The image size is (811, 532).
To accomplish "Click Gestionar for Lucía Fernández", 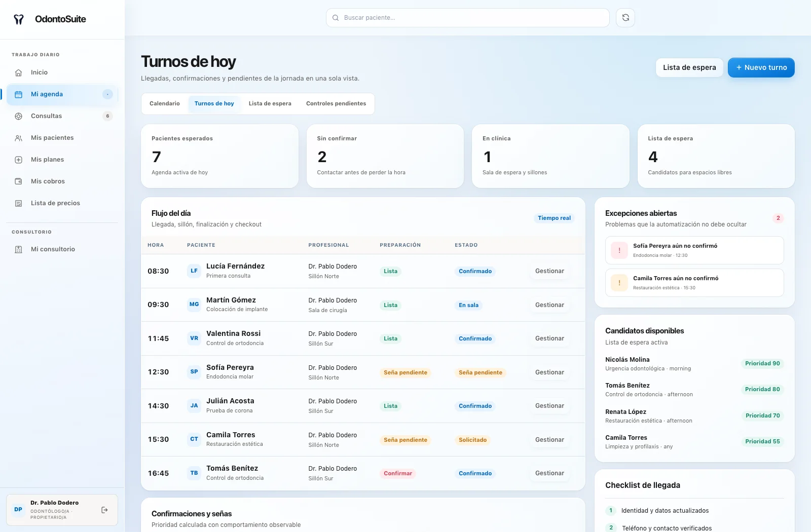I will pyautogui.click(x=550, y=271).
